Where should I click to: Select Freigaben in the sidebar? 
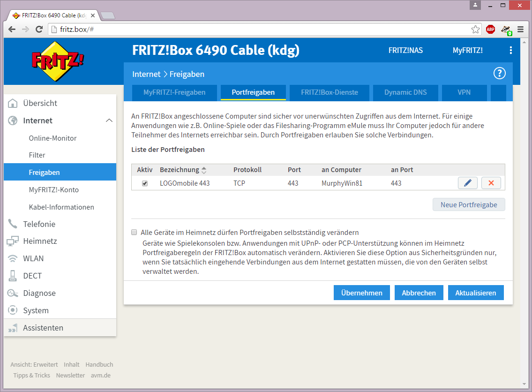[x=60, y=172]
